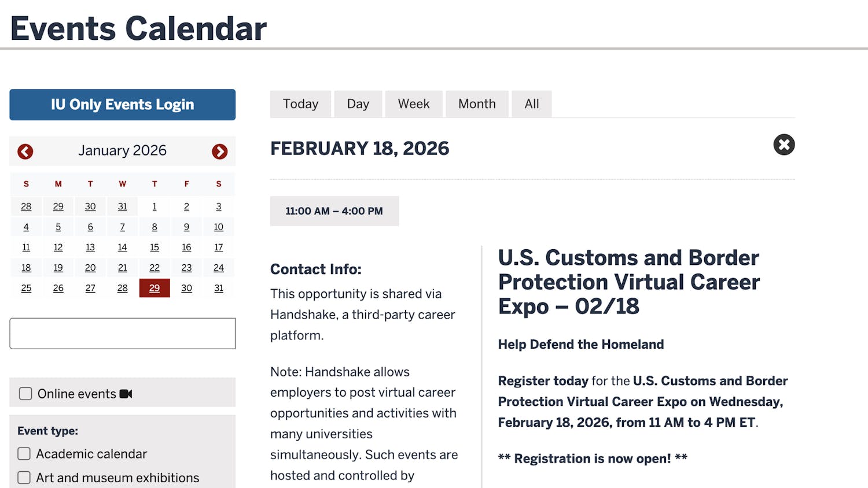Enable the Academic calendar filter
The image size is (868, 488).
24,454
